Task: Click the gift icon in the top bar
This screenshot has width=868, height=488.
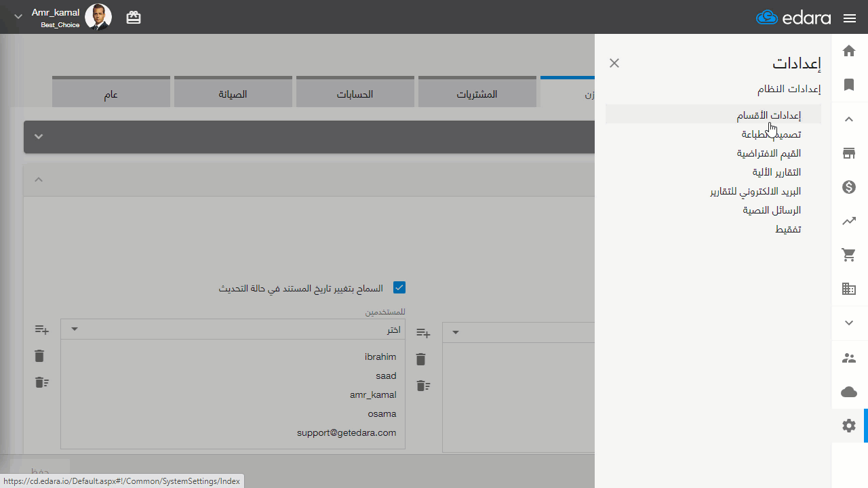Action: pos(134,18)
